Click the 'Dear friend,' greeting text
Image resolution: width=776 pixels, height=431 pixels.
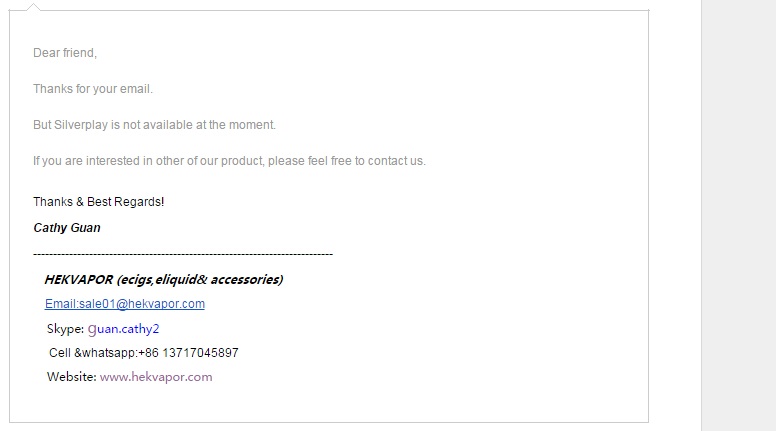click(65, 53)
